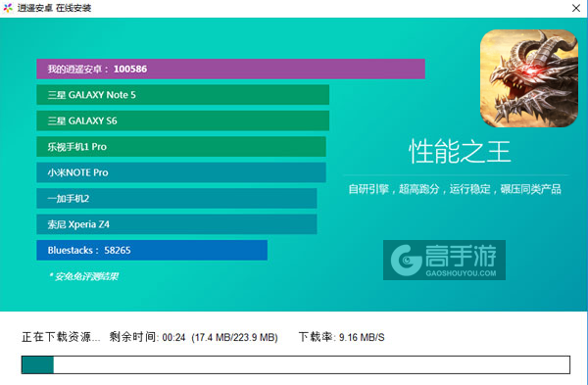Select the 小米NOTE Pro bar

(181, 172)
